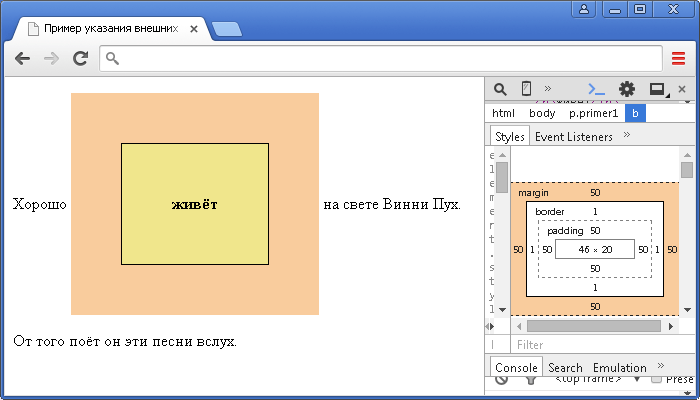Viewport: 700px width, 400px height.
Task: Switch to the Emulation drawer tab
Action: [620, 367]
